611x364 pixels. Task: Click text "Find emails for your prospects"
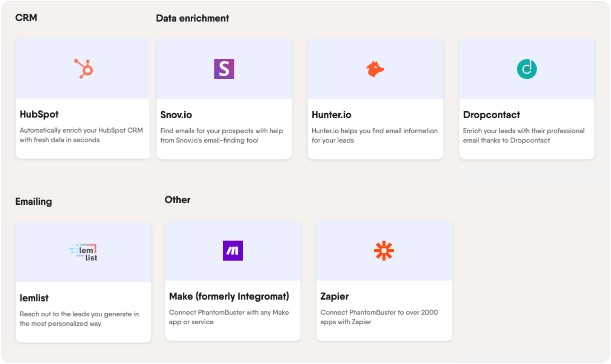[207, 131]
